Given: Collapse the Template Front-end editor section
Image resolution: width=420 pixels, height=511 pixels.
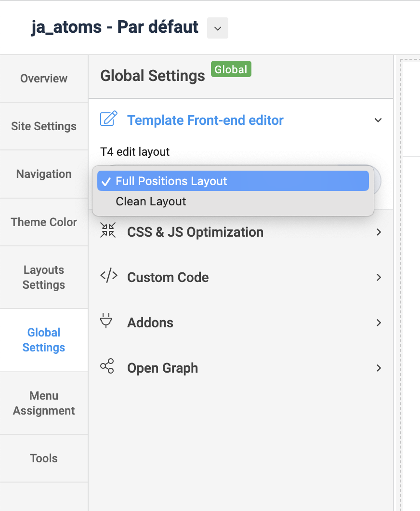Looking at the screenshot, I should [x=378, y=120].
